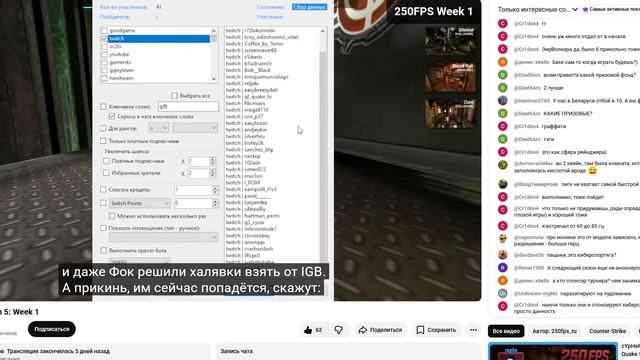Viewport: 640px width, 360px height.
Task: Check the Выполнить пресет бота option
Action: (x=103, y=250)
